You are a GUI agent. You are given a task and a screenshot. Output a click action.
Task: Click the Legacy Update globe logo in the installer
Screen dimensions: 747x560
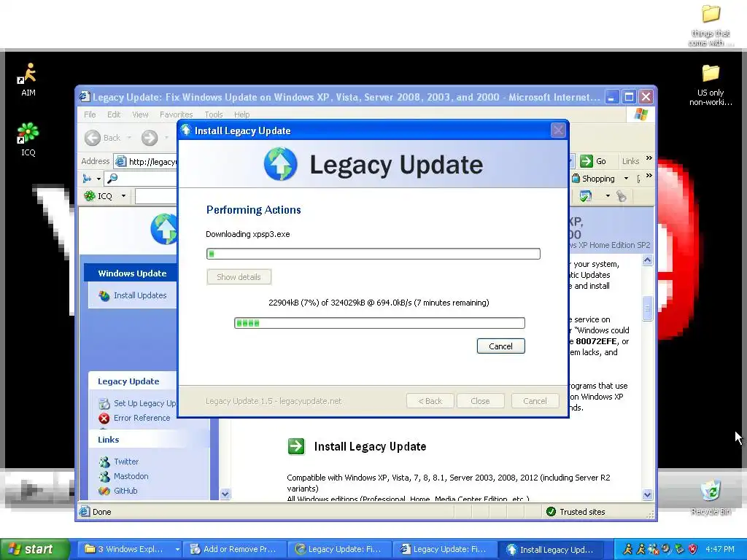pos(281,164)
